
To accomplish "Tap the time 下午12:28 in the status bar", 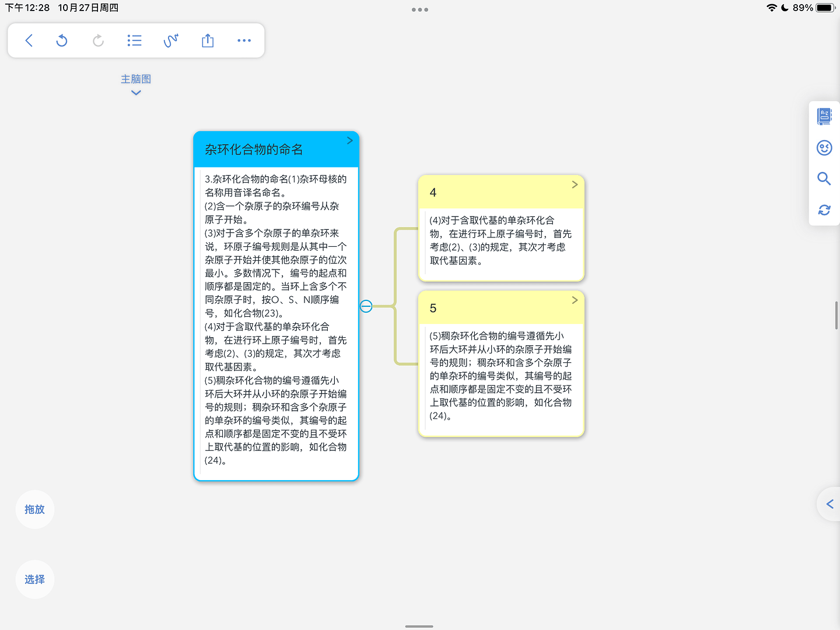I will tap(27, 8).
